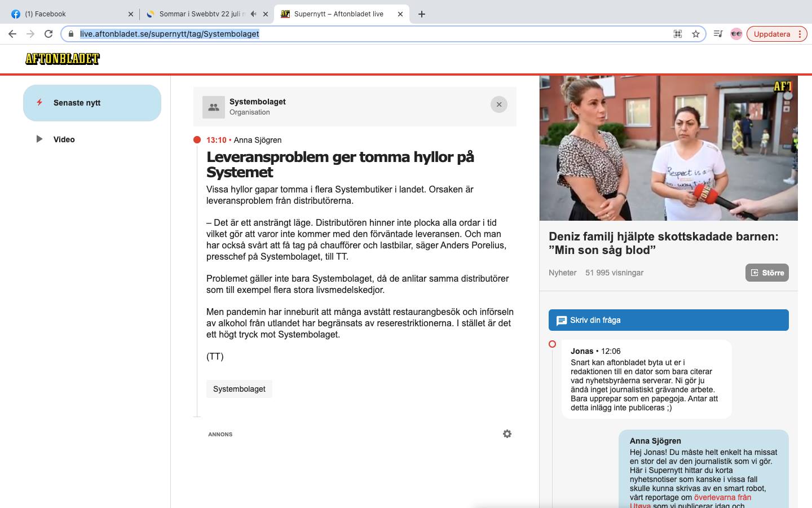Open the Video section via its play icon

point(39,139)
